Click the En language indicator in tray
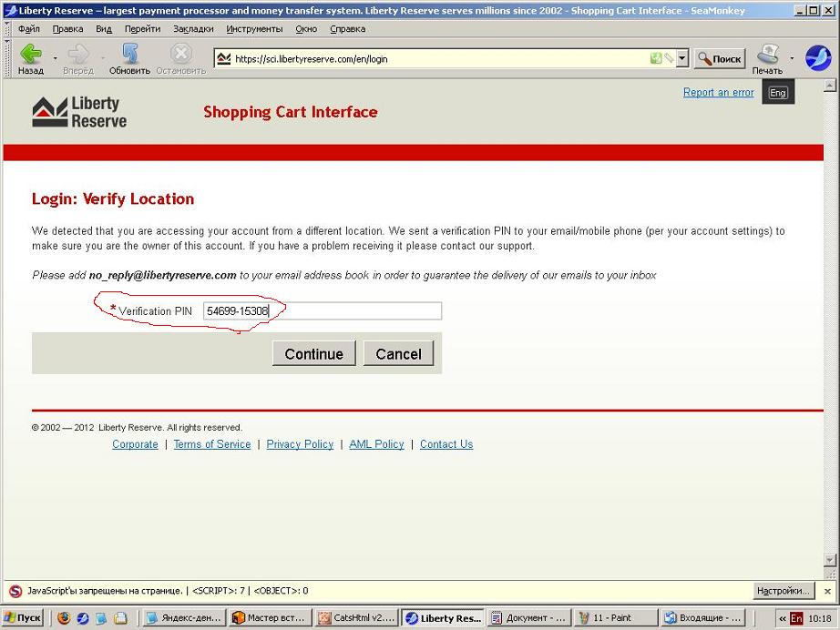 click(796, 618)
